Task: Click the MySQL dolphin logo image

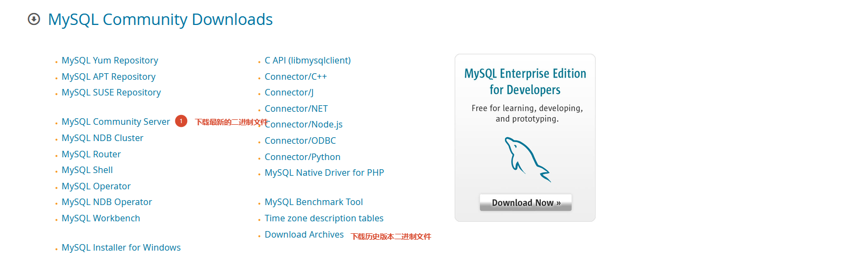Action: tap(527, 159)
